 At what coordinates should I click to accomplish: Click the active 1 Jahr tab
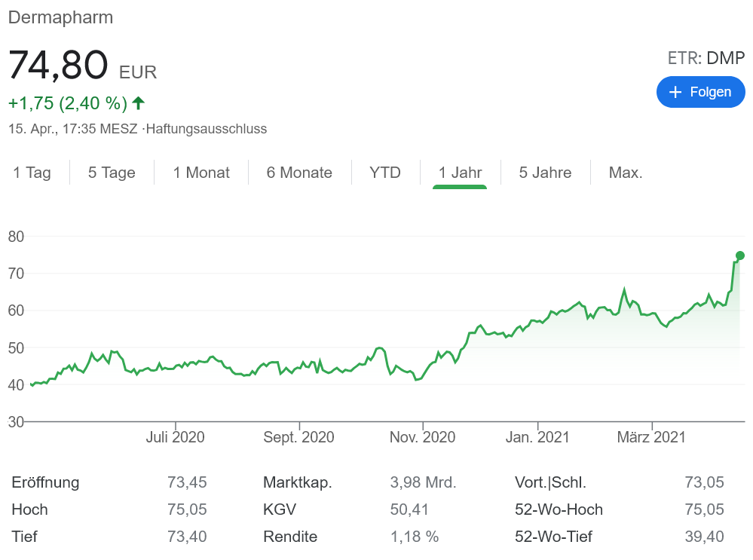tap(460, 173)
